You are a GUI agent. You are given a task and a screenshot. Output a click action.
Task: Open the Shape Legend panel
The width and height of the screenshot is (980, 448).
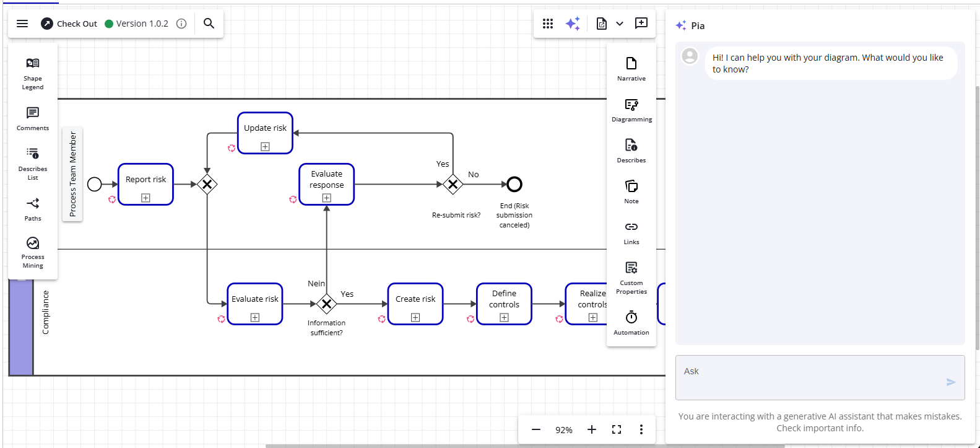[33, 73]
